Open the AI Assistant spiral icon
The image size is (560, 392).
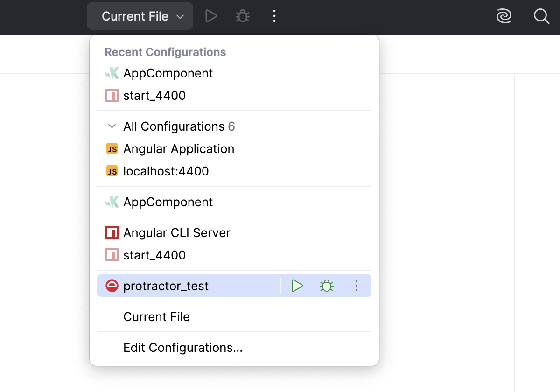504,16
